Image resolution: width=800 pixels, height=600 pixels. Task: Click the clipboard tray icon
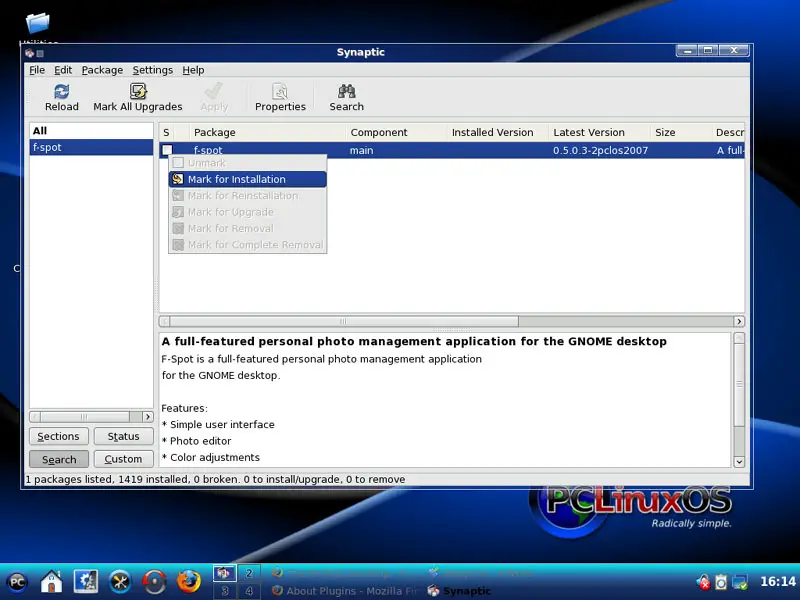721,582
